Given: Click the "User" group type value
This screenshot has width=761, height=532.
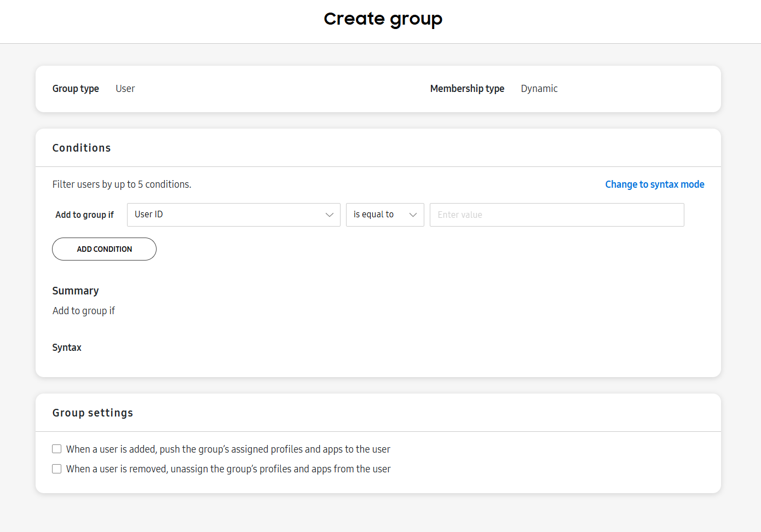Looking at the screenshot, I should (x=125, y=88).
